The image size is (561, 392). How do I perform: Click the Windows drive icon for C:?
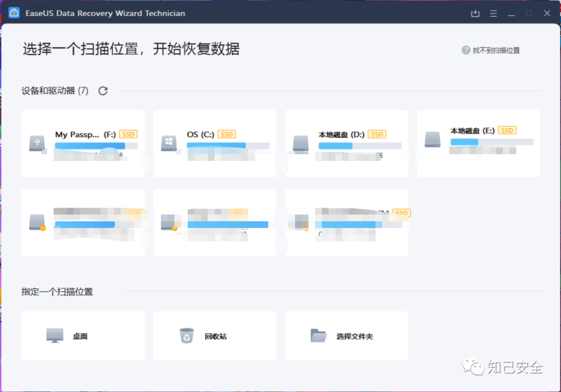[168, 143]
